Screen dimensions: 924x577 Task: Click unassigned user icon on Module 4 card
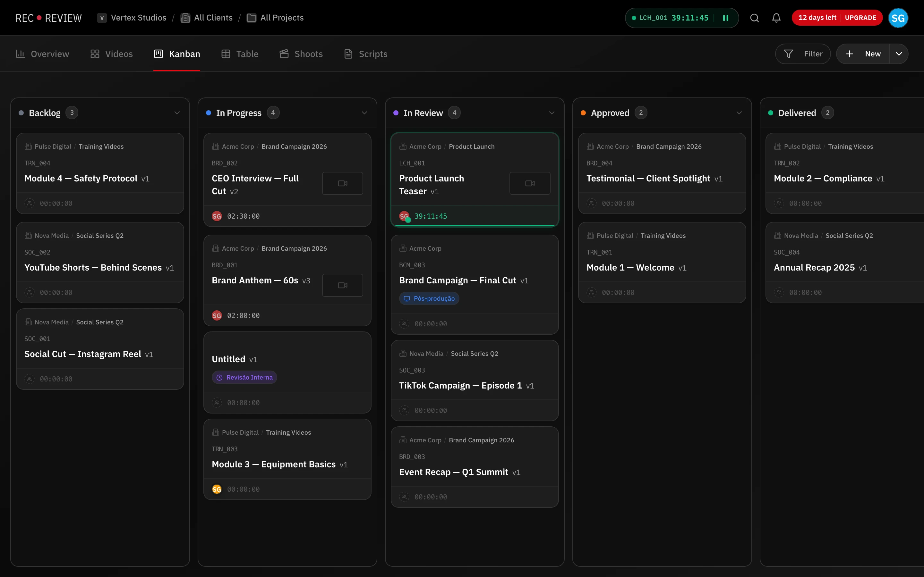click(x=30, y=203)
